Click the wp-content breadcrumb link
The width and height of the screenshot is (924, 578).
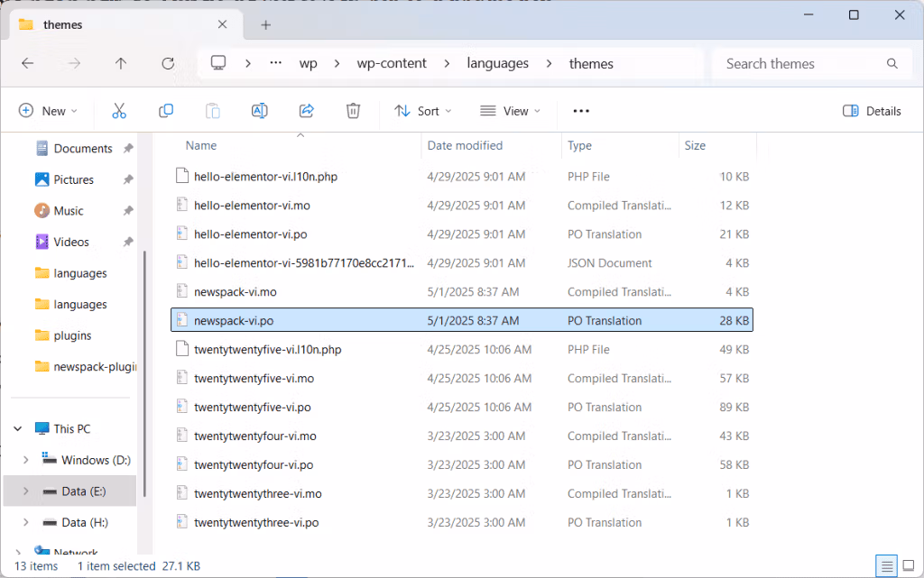(x=392, y=64)
